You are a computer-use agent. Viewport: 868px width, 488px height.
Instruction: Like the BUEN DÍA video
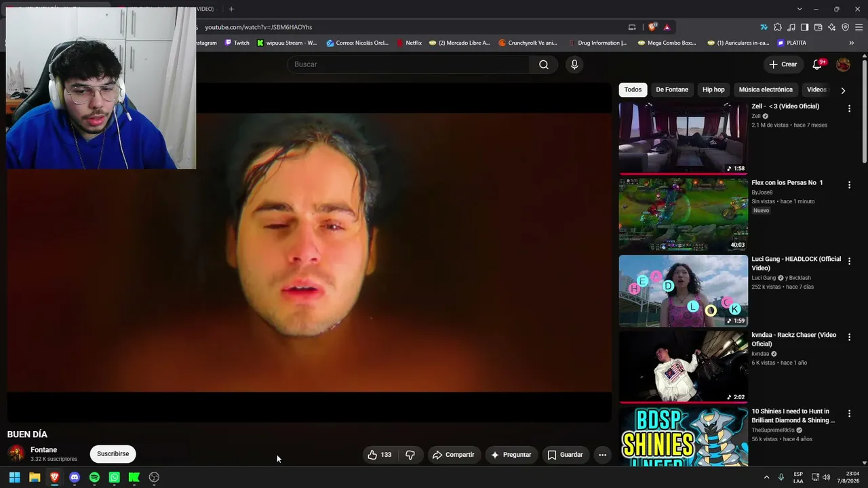(x=380, y=455)
